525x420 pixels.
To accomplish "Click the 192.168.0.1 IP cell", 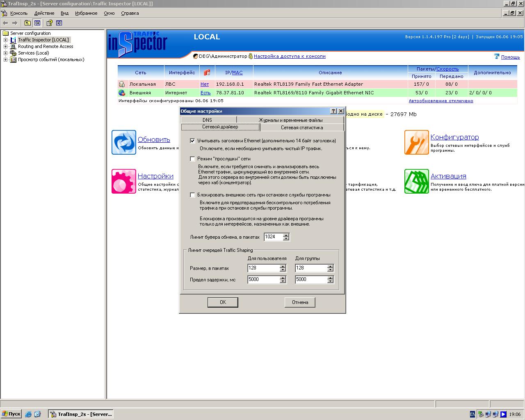I will [230, 84].
